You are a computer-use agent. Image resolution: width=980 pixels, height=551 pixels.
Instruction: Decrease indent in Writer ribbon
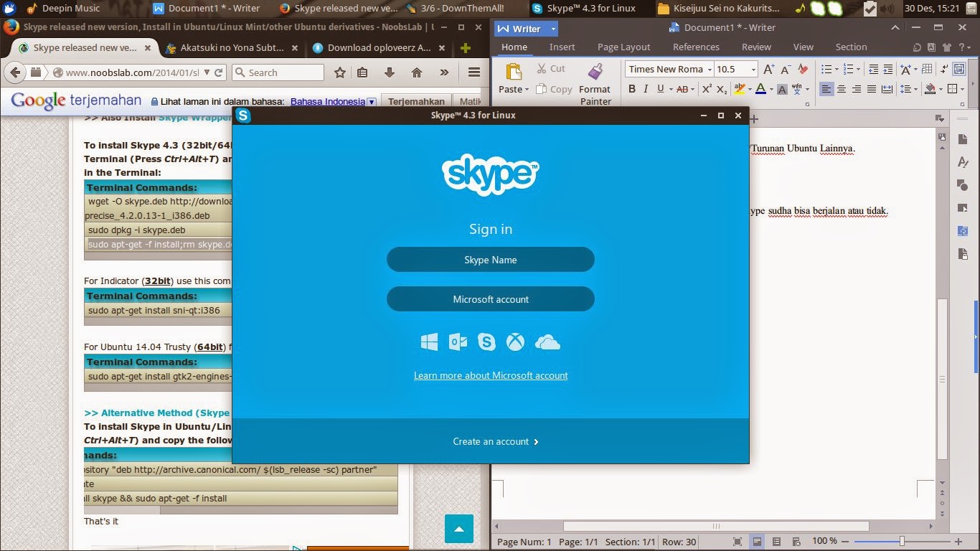873,70
